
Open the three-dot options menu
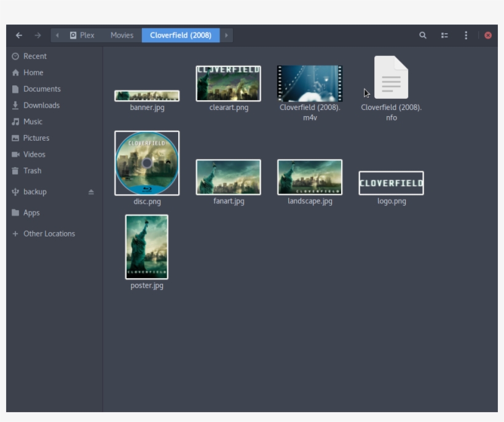click(x=466, y=36)
